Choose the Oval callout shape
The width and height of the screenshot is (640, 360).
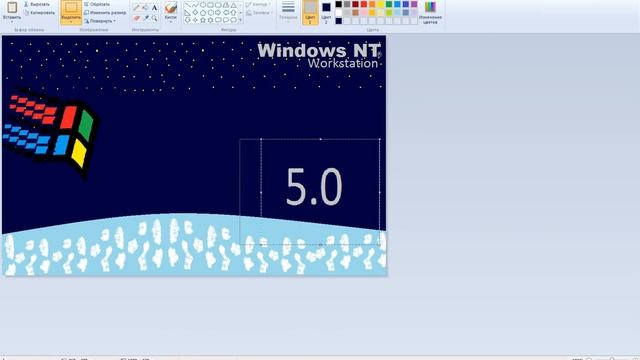[x=226, y=20]
